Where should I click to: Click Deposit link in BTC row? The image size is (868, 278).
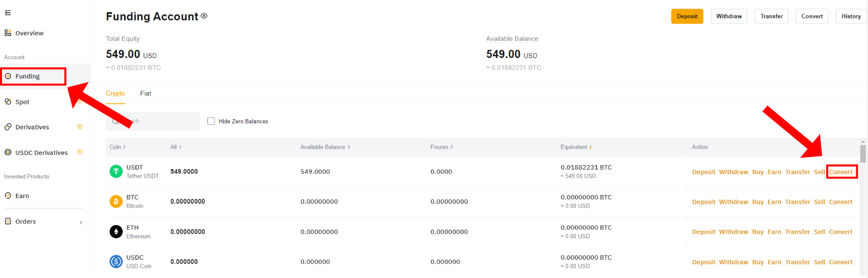click(703, 202)
